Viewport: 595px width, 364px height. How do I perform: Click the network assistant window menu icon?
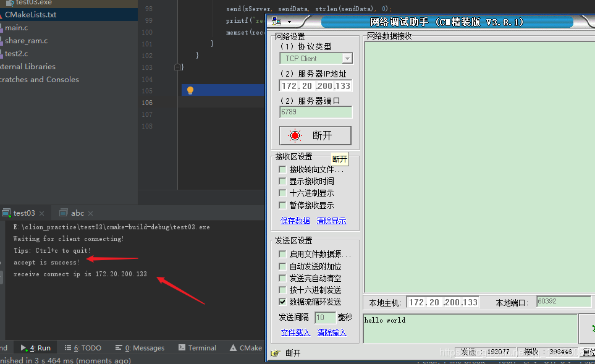[x=277, y=22]
